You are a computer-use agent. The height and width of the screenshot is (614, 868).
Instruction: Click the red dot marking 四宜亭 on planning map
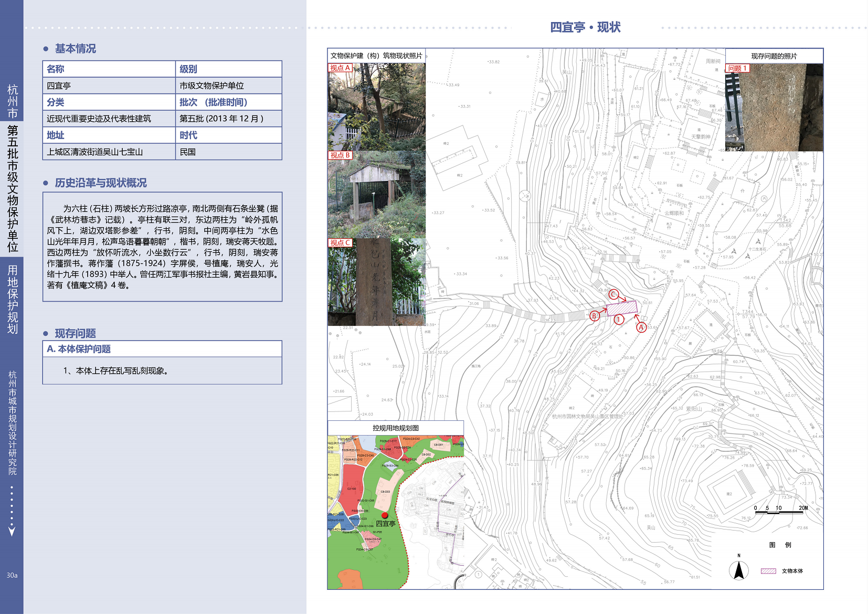[x=385, y=515]
